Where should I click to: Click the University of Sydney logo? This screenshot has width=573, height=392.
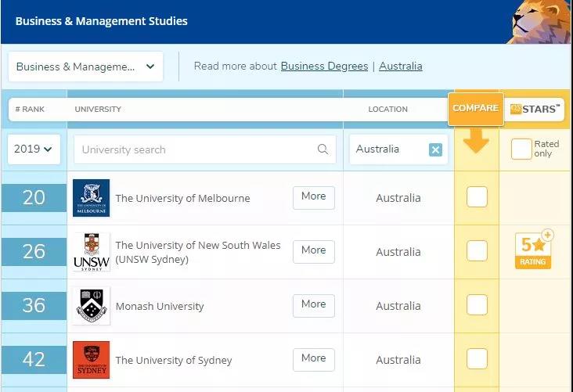tap(91, 360)
